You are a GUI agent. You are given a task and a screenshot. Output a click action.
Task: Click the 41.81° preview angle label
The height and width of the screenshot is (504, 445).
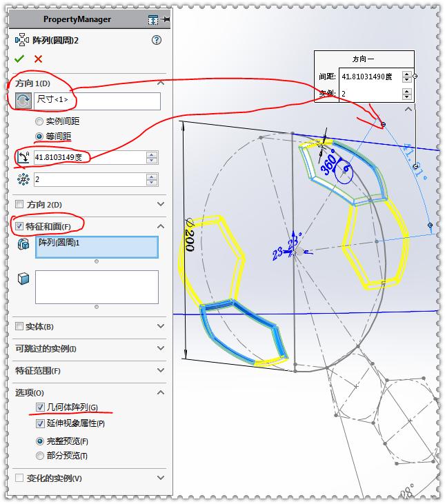tap(415, 161)
